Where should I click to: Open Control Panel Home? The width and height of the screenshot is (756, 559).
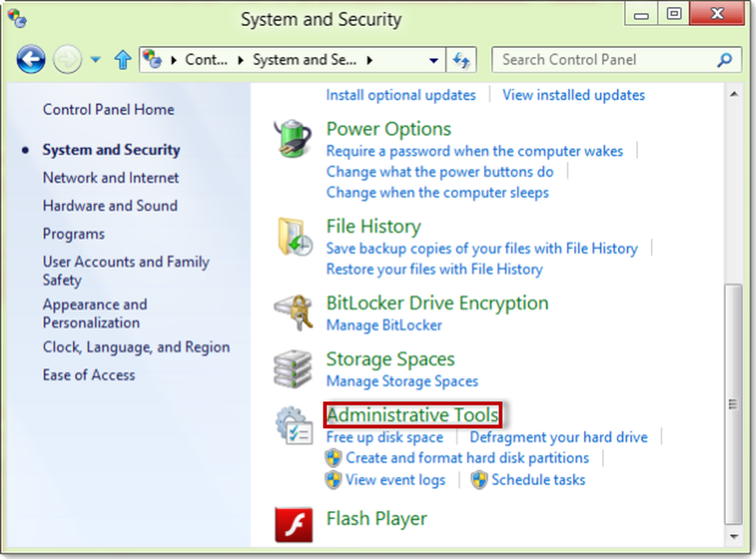(x=108, y=109)
